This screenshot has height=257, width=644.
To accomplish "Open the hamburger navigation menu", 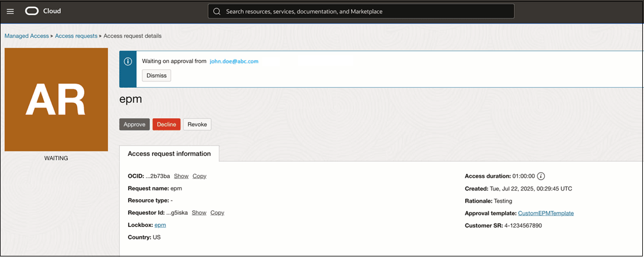I will click(10, 12).
